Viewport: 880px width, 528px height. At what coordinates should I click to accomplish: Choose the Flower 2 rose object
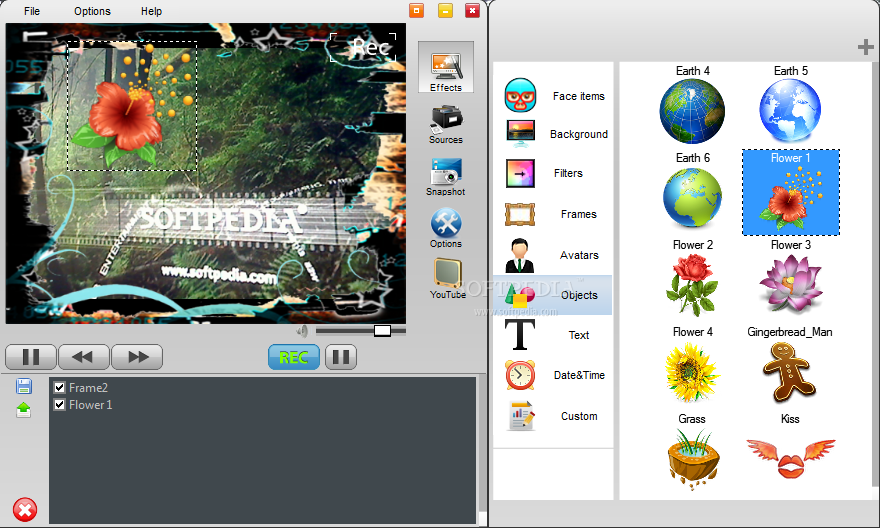coord(692,279)
